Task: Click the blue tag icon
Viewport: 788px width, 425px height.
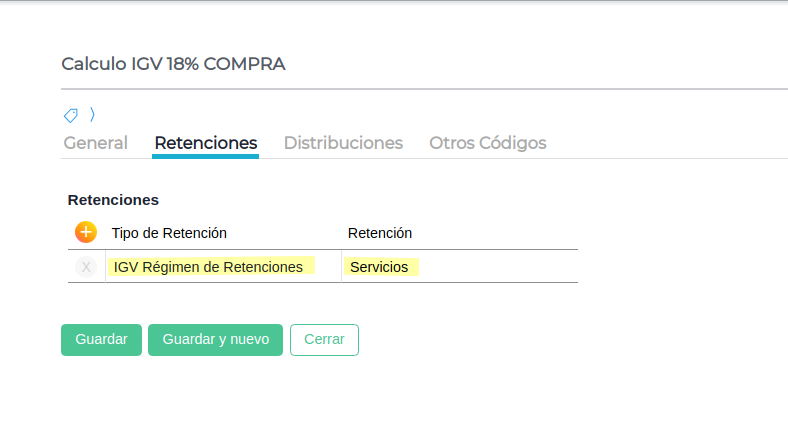Action: click(x=71, y=116)
